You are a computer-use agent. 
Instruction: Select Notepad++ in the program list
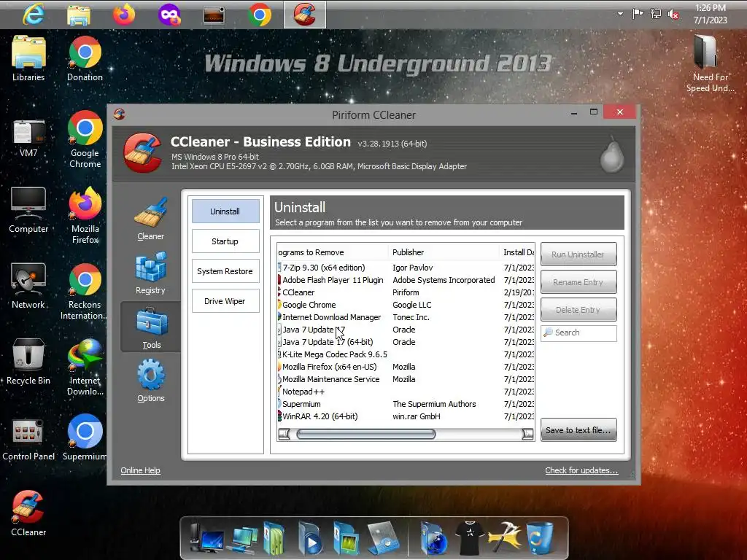(x=406, y=392)
